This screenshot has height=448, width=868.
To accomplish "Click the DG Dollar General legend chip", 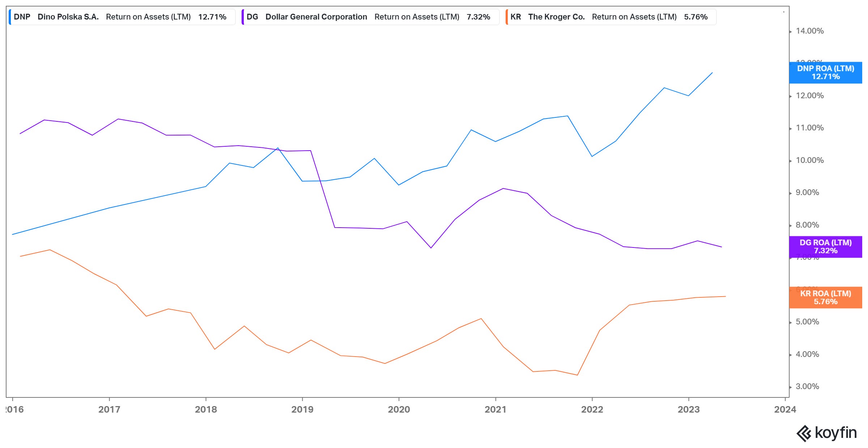I will [370, 17].
